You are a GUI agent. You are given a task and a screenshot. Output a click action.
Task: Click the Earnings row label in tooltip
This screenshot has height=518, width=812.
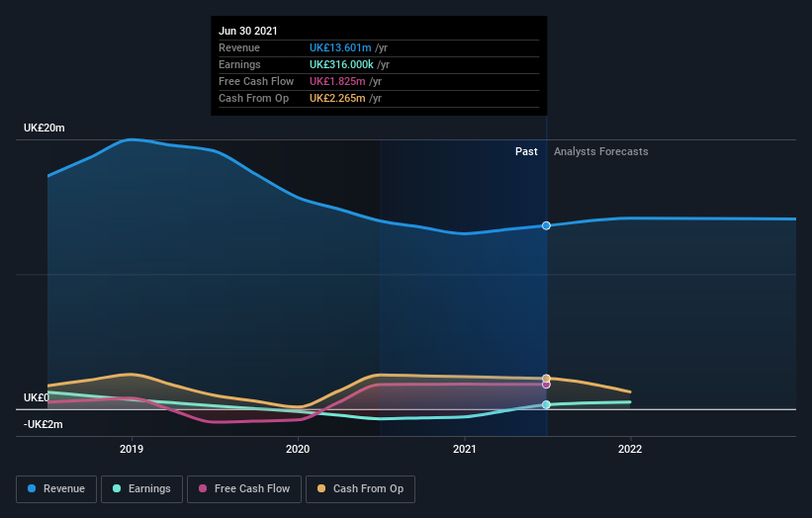[239, 64]
